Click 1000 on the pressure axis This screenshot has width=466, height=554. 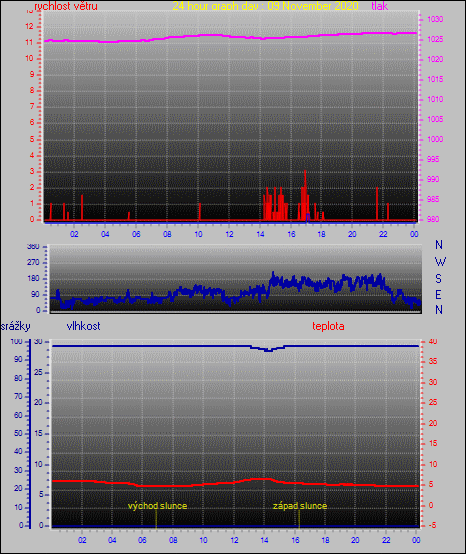pyautogui.click(x=435, y=139)
